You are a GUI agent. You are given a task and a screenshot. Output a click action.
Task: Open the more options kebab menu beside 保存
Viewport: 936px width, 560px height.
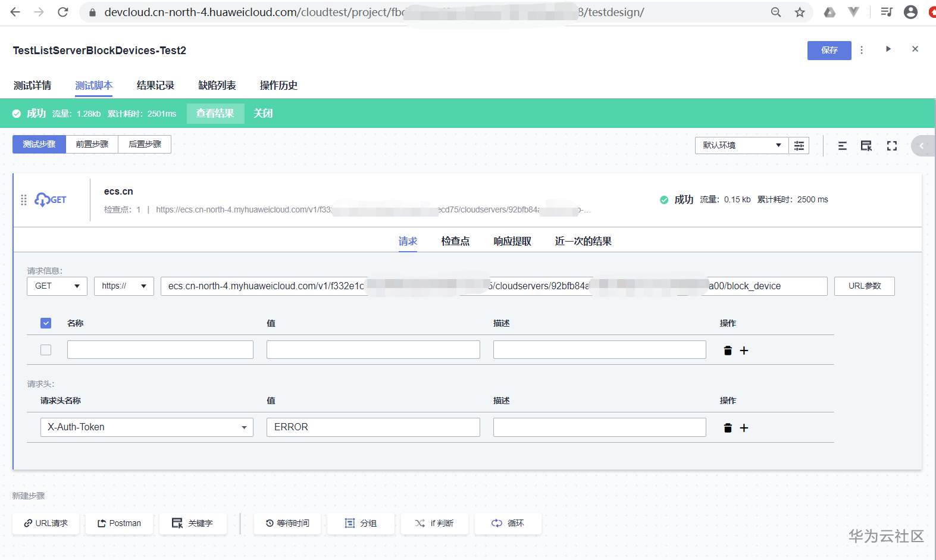[862, 50]
